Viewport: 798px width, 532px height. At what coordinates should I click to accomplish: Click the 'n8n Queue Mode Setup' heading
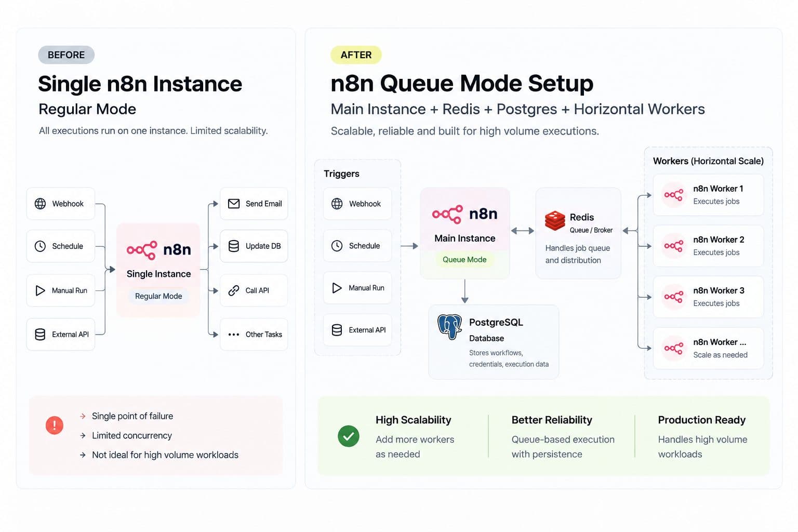tap(462, 83)
